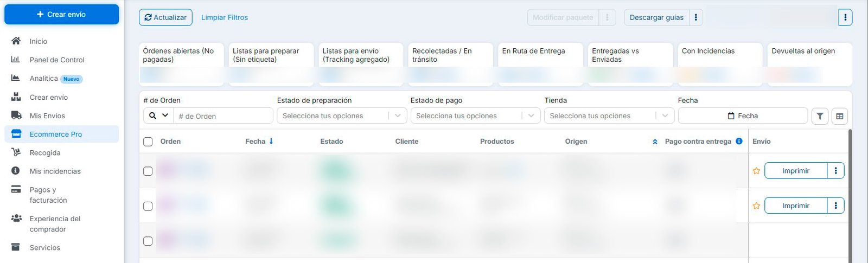868x263 pixels.
Task: Expand the order search type chevron
Action: 165,116
